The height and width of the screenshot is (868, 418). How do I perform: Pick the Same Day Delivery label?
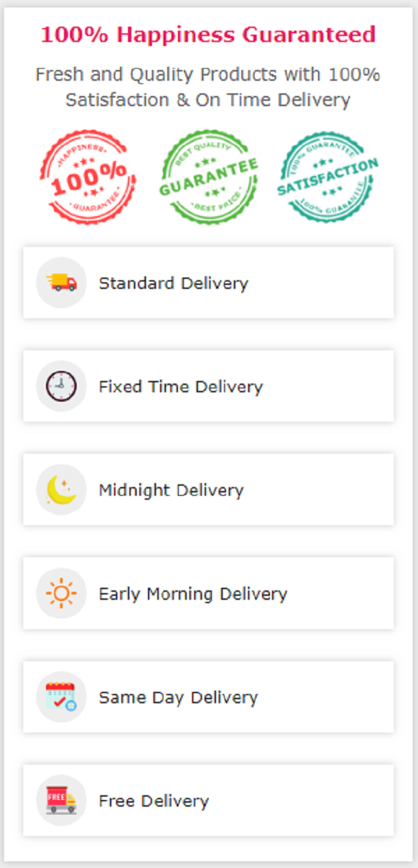point(178,697)
